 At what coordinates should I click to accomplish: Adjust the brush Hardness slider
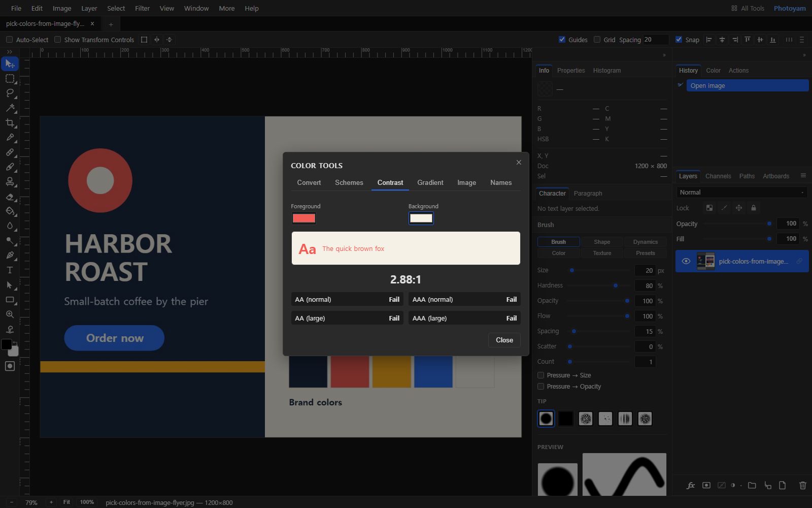[x=599, y=285]
